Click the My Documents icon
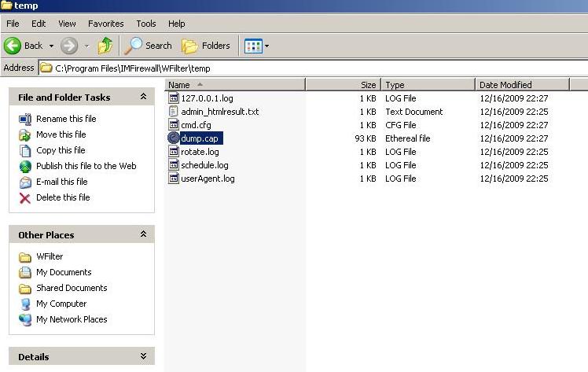This screenshot has width=588, height=372. click(x=25, y=273)
